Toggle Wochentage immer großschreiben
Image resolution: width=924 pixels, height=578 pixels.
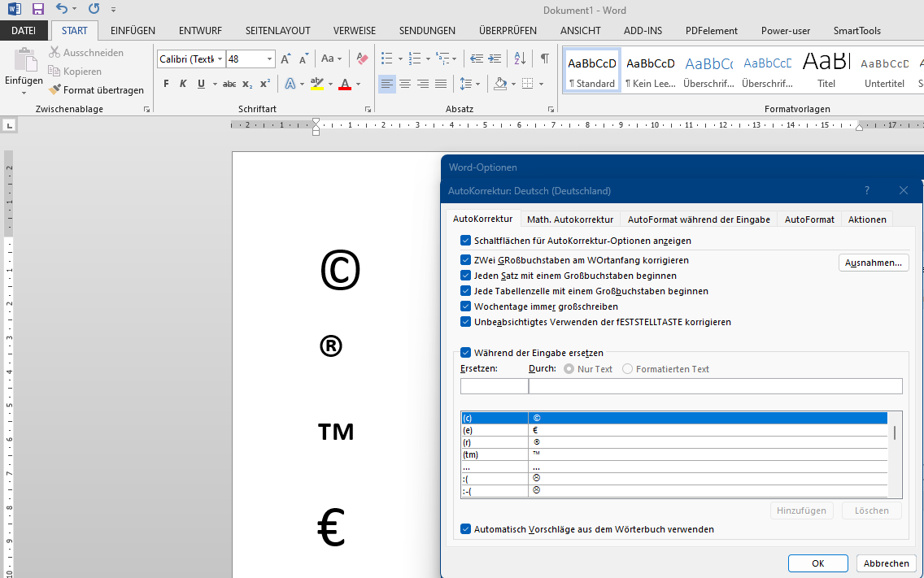pos(465,306)
